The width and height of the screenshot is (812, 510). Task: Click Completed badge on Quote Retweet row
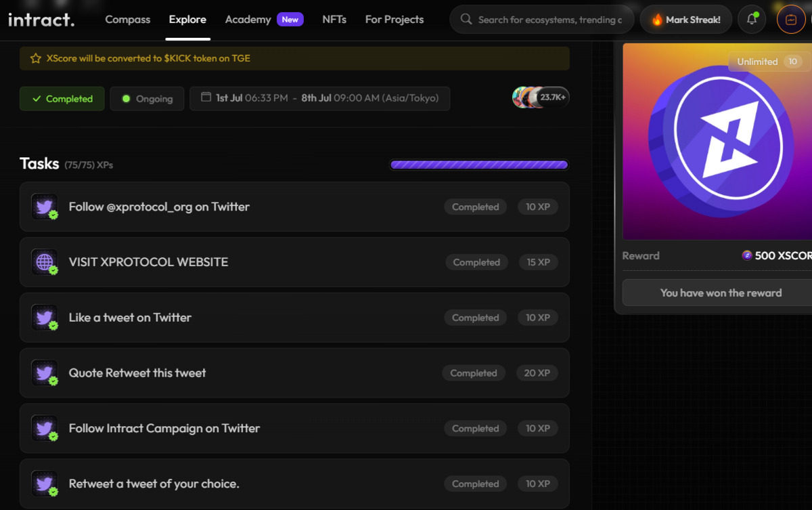coord(474,373)
